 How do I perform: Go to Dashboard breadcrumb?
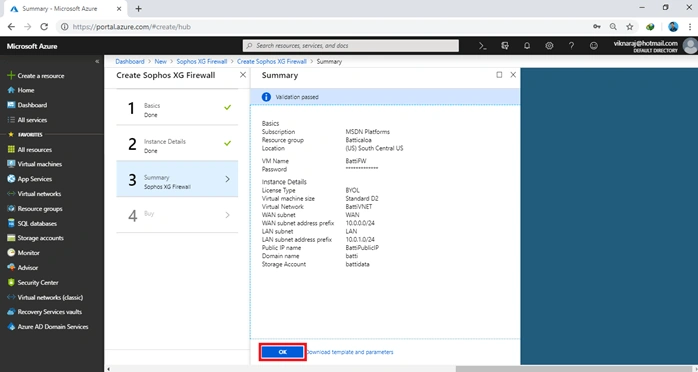click(130, 61)
